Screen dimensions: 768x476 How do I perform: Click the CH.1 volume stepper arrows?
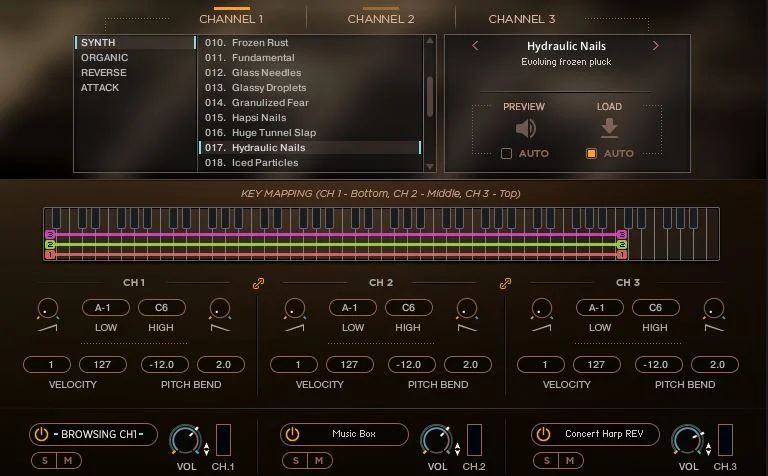207,449
